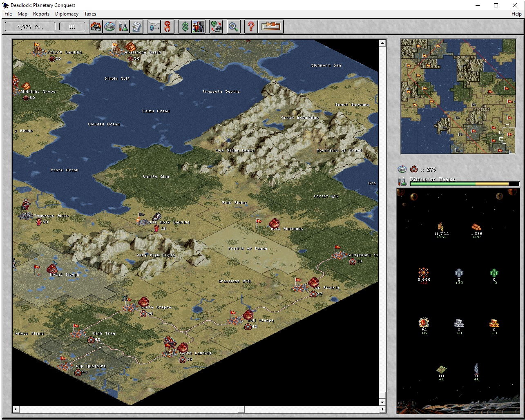Select the flagged colony at Slugebark
Viewport: 525px width, 420px height.
point(339,252)
